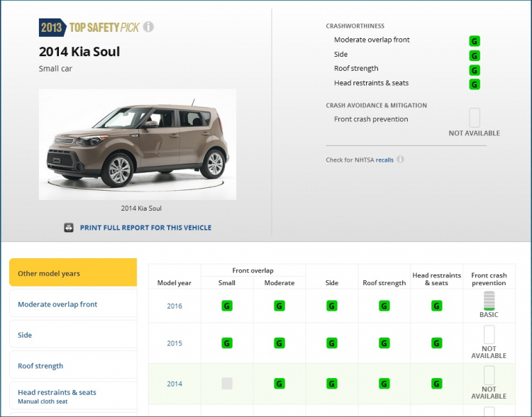Click the G rating badge for Roof strength

475,70
